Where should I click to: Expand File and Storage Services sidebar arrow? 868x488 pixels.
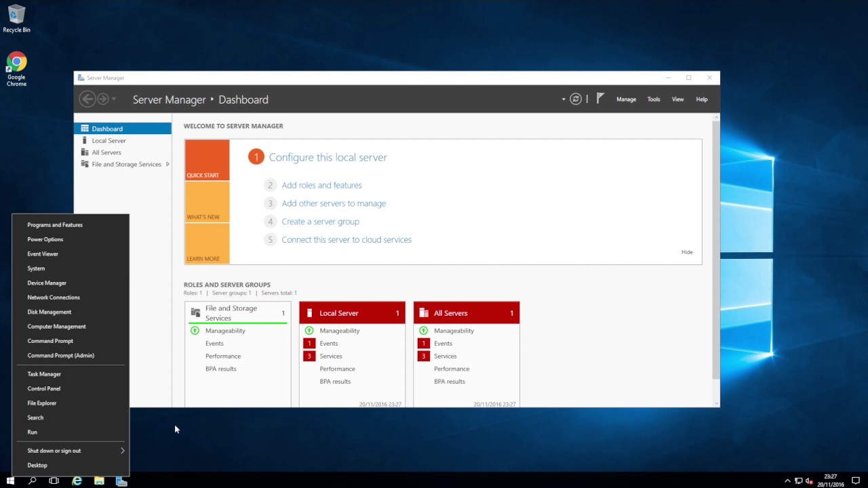tap(167, 164)
